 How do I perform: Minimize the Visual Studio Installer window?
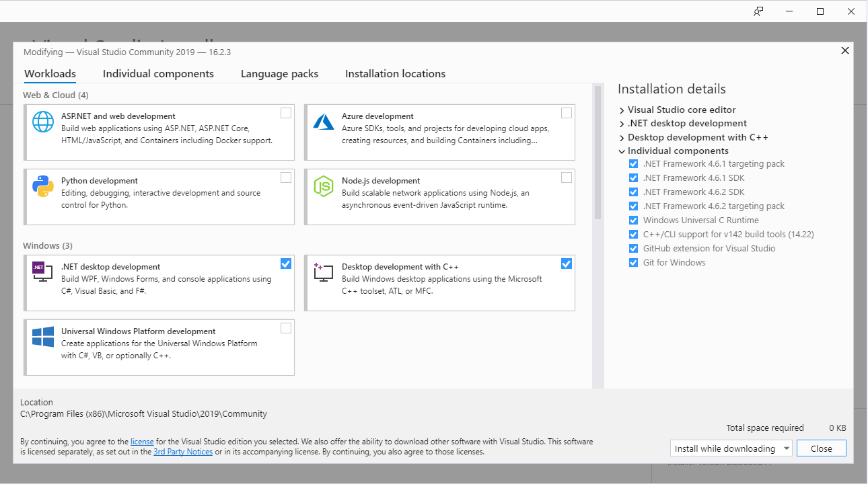789,11
